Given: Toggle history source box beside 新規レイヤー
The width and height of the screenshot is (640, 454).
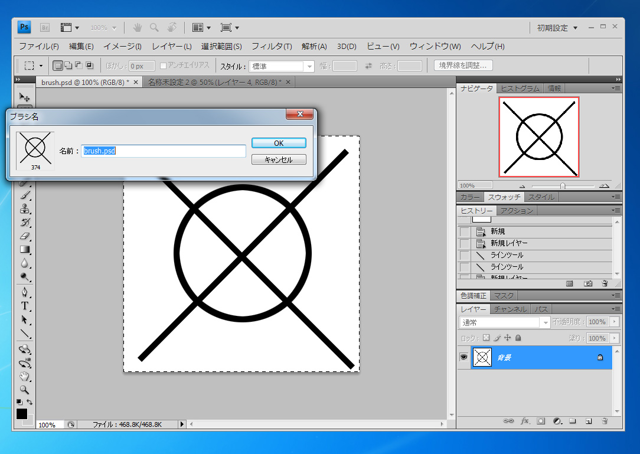Looking at the screenshot, I should coord(465,243).
